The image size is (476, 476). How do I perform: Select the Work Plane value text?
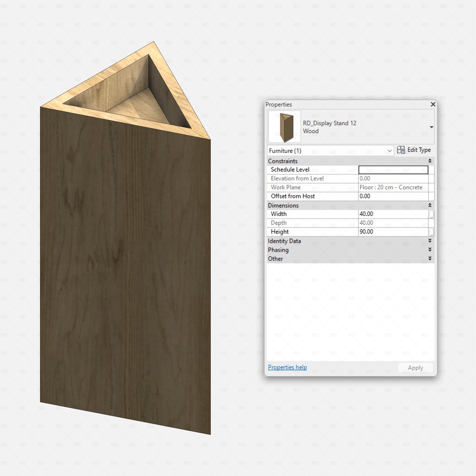click(391, 187)
